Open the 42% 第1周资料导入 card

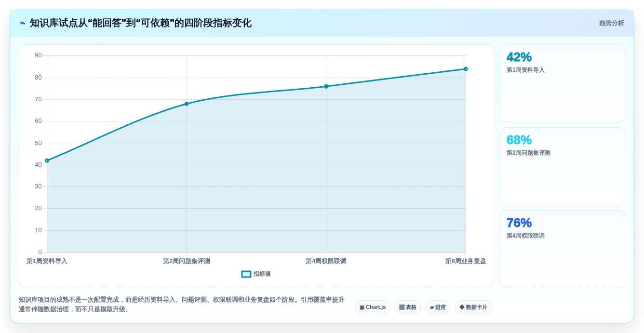(563, 83)
